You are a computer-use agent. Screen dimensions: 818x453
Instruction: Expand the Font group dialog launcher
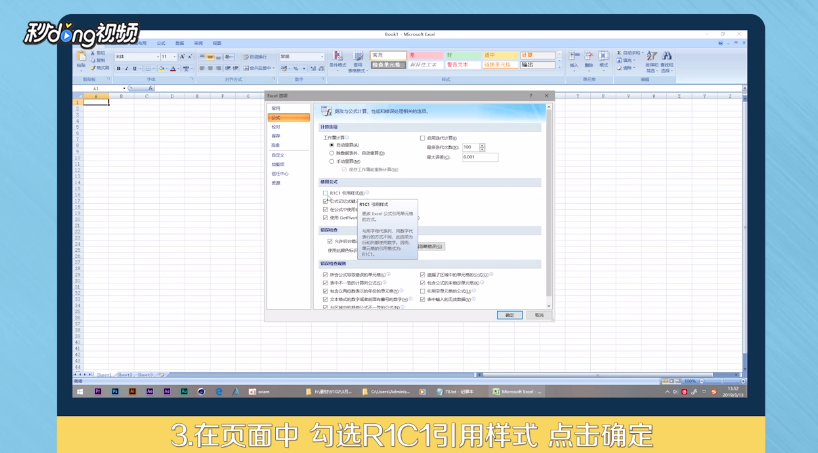(192, 79)
